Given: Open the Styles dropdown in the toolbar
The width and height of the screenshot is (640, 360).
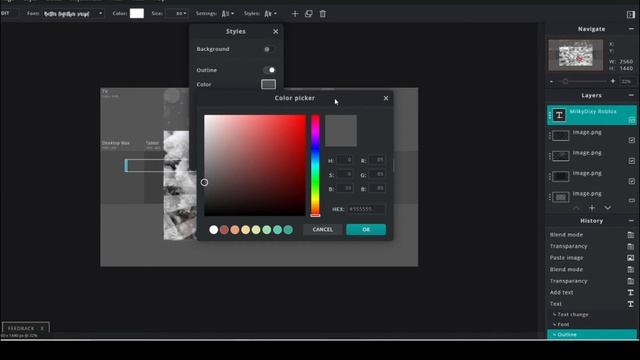Looking at the screenshot, I should coord(270,13).
